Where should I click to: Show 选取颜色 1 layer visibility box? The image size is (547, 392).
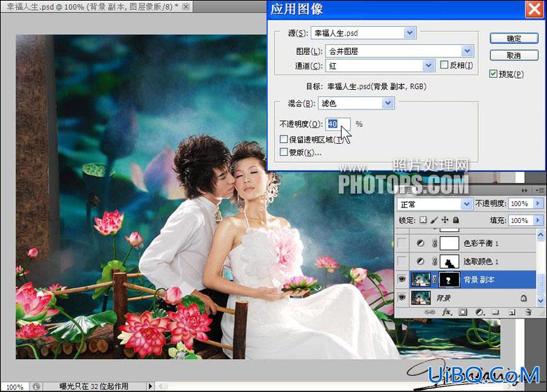click(x=402, y=262)
